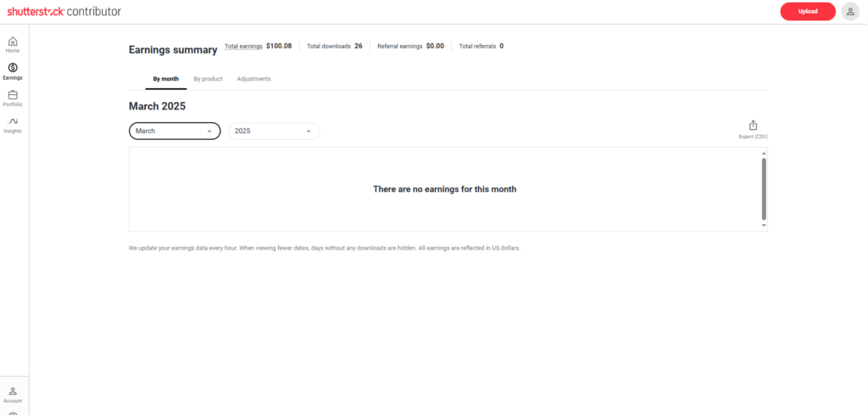Viewport: 868px width, 415px height.
Task: Click the scroll down arrow in earnings table
Action: coord(764,226)
